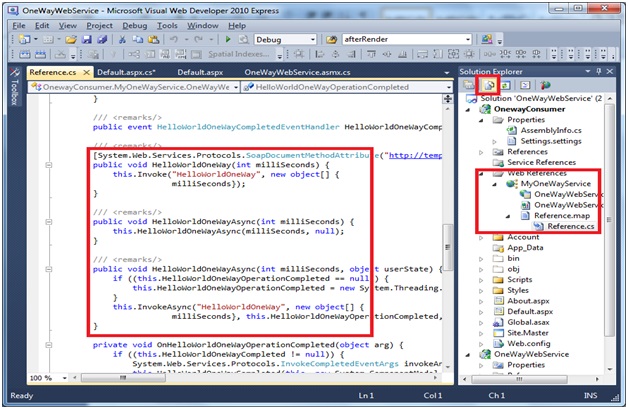Click the Spatial Indexes... button
The height and width of the screenshot is (409, 628).
[238, 54]
